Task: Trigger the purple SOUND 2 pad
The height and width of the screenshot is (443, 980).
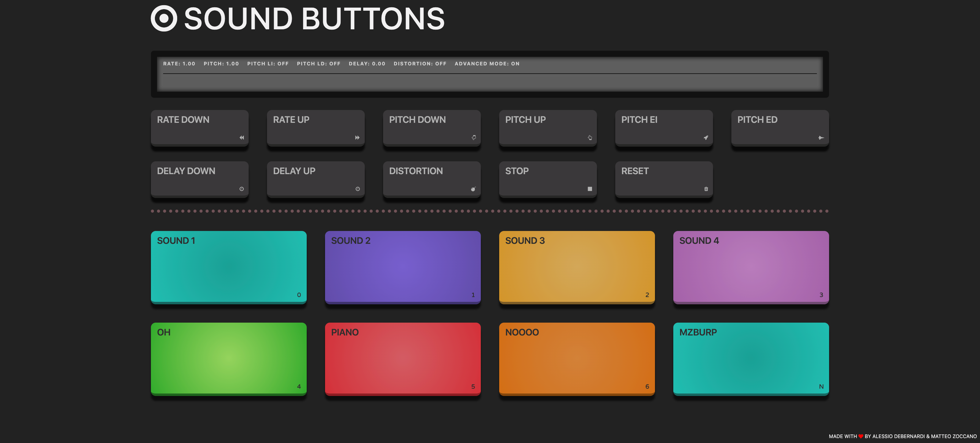Action: pyautogui.click(x=403, y=266)
